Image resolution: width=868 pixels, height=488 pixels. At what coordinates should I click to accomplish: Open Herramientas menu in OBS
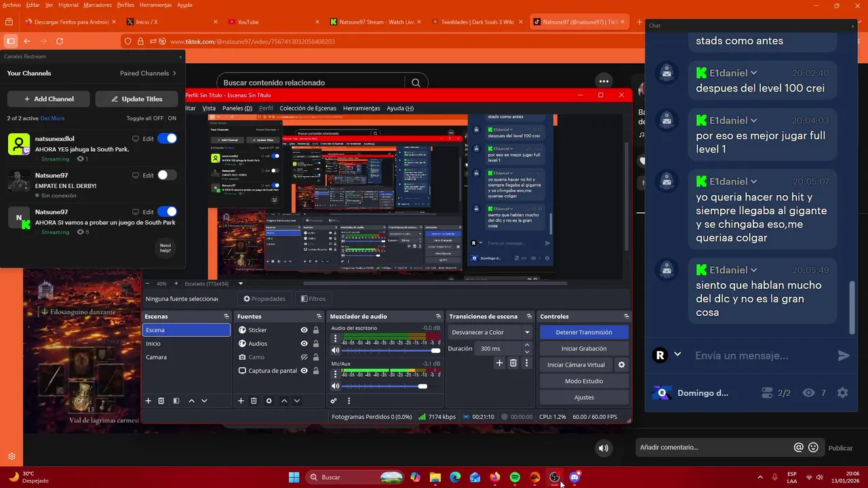361,108
